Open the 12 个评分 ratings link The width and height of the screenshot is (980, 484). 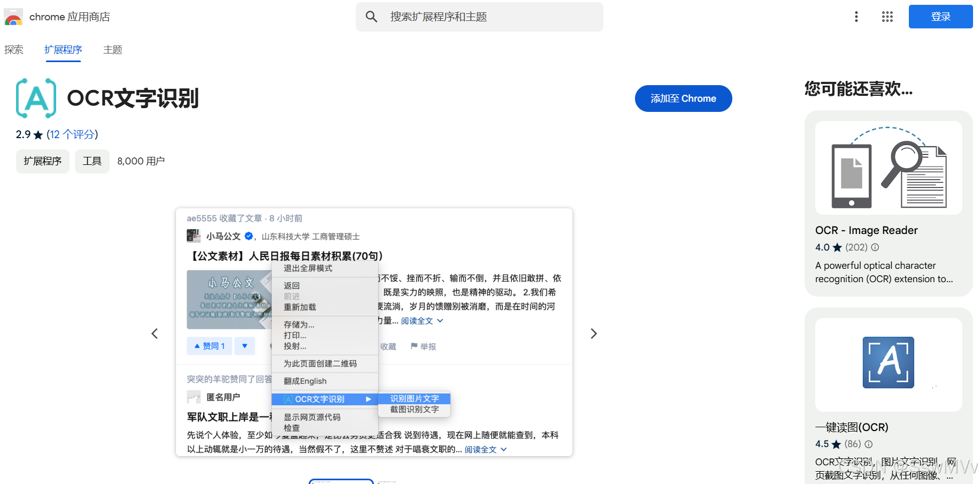(x=72, y=134)
